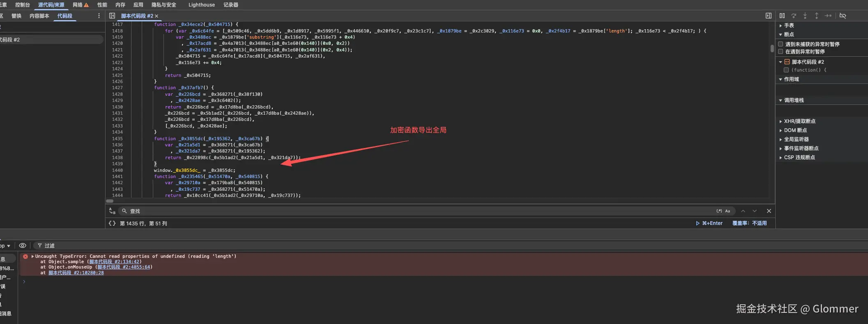Switch to the 性能 tab
Image resolution: width=868 pixels, height=324 pixels.
102,5
